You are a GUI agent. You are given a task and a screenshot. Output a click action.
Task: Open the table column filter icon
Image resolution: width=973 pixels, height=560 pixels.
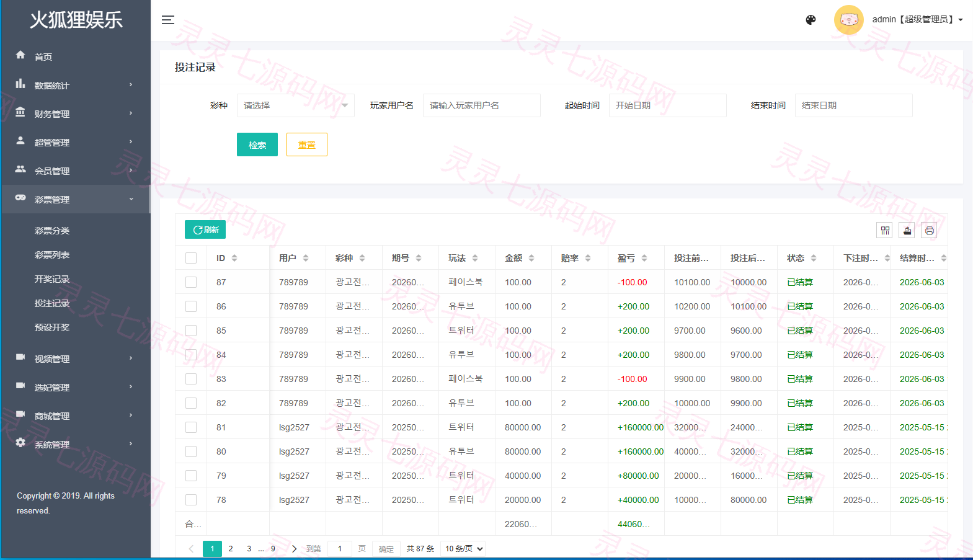(x=885, y=231)
